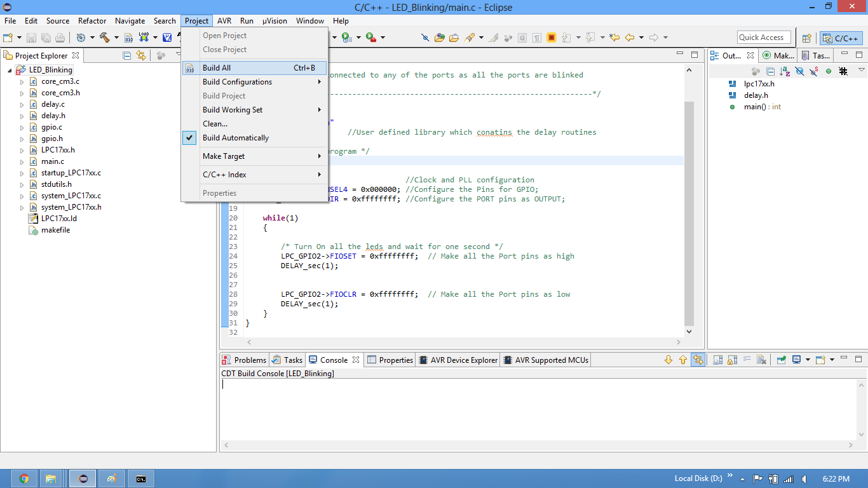Toggle Hide Inactive Elements hash icon
The width and height of the screenshot is (868, 488).
tap(844, 71)
